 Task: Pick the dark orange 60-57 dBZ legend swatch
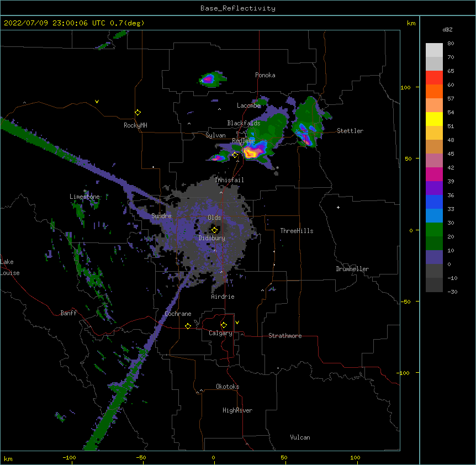coord(434,91)
